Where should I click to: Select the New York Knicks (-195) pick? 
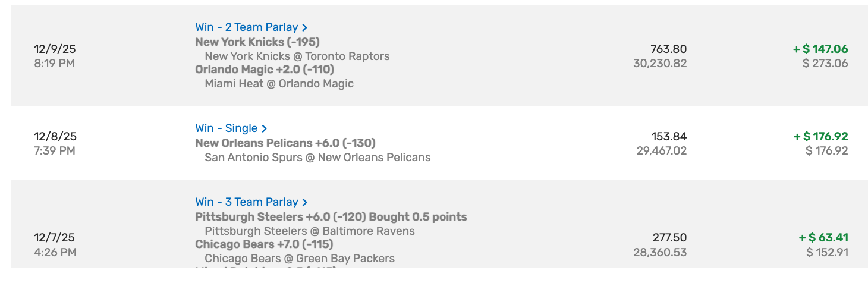[257, 42]
